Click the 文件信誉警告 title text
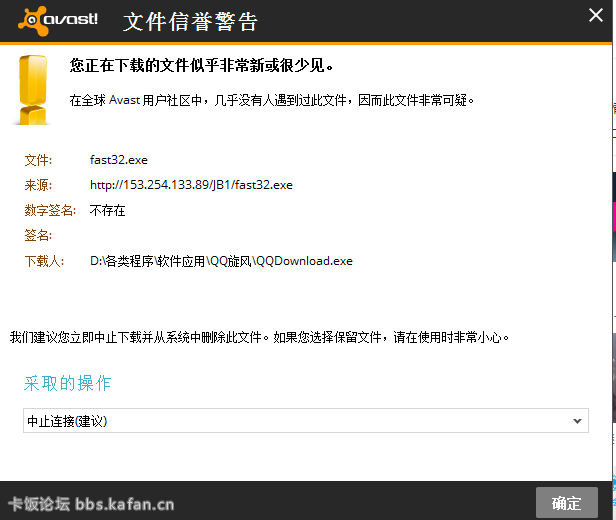616x520 pixels. tap(190, 21)
